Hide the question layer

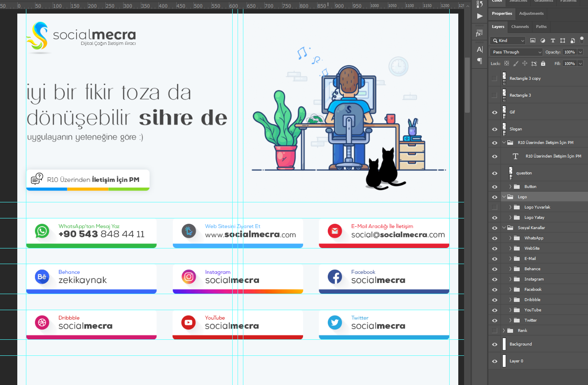[495, 173]
